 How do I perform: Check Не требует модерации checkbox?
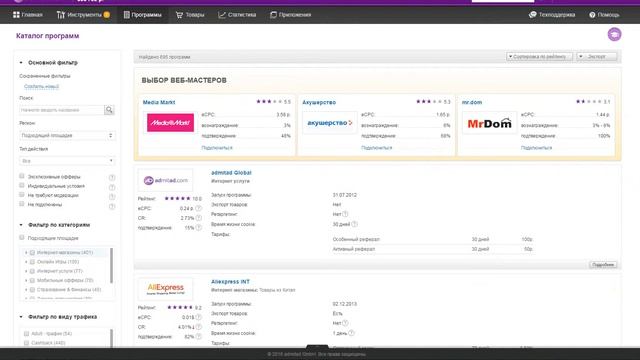[22, 195]
